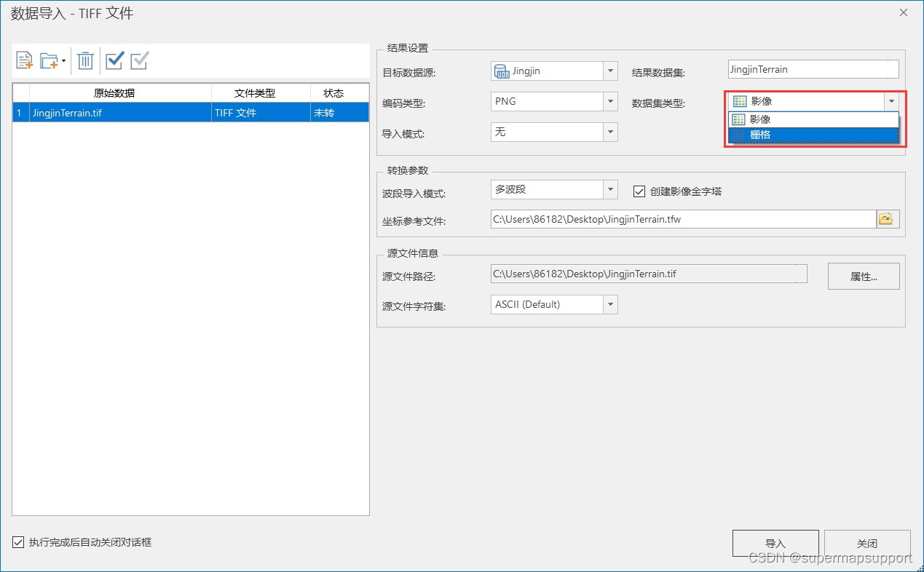
Task: Click the Add File icon on the toolbar
Action: 23,60
